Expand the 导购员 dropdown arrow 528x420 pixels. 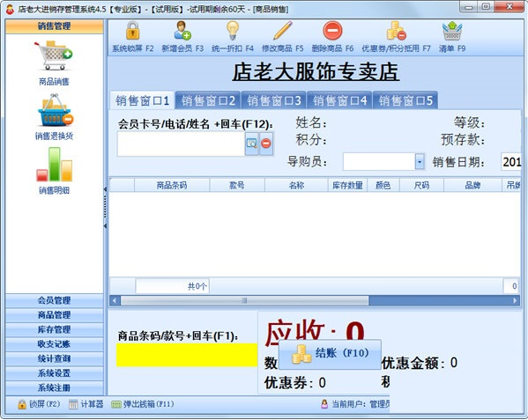pyautogui.click(x=420, y=162)
